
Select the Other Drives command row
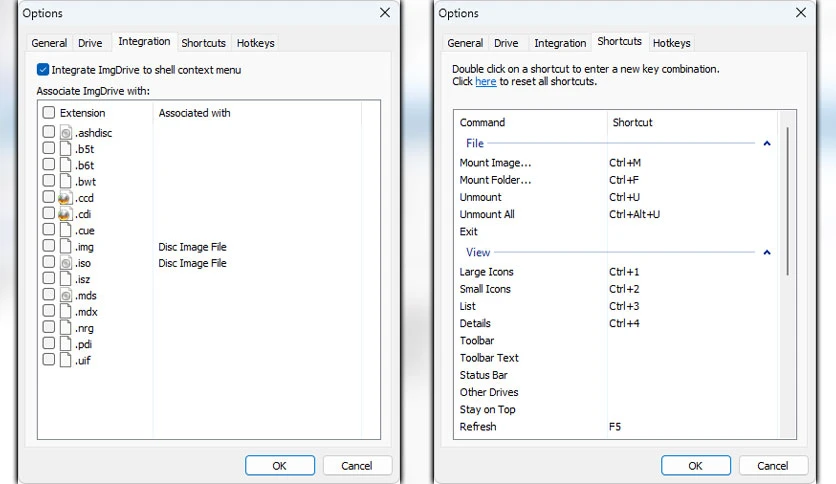(x=616, y=392)
